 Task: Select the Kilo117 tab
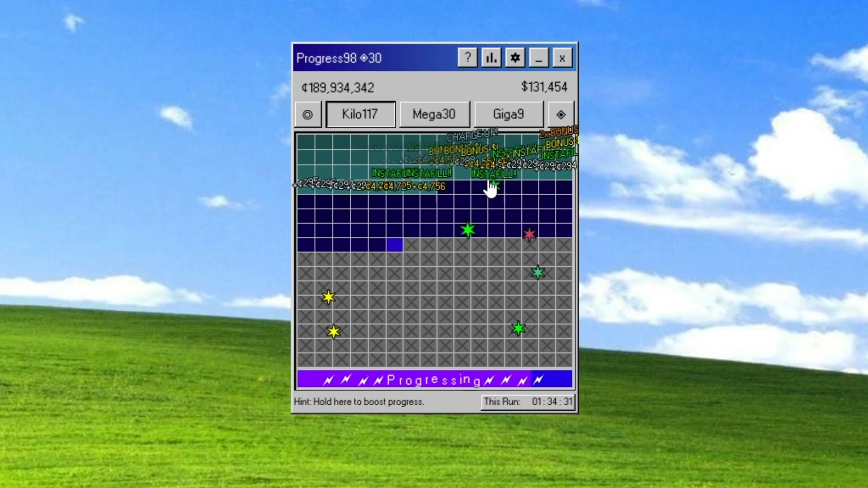click(360, 114)
